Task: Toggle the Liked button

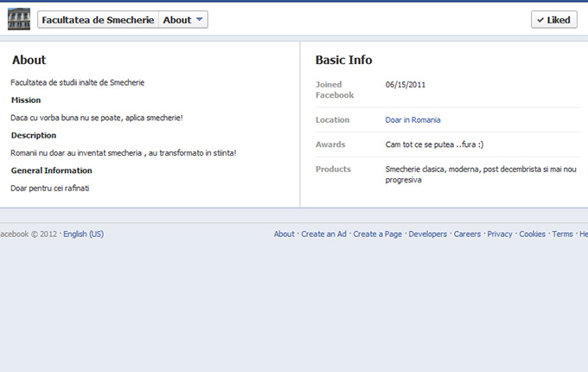Action: click(553, 20)
